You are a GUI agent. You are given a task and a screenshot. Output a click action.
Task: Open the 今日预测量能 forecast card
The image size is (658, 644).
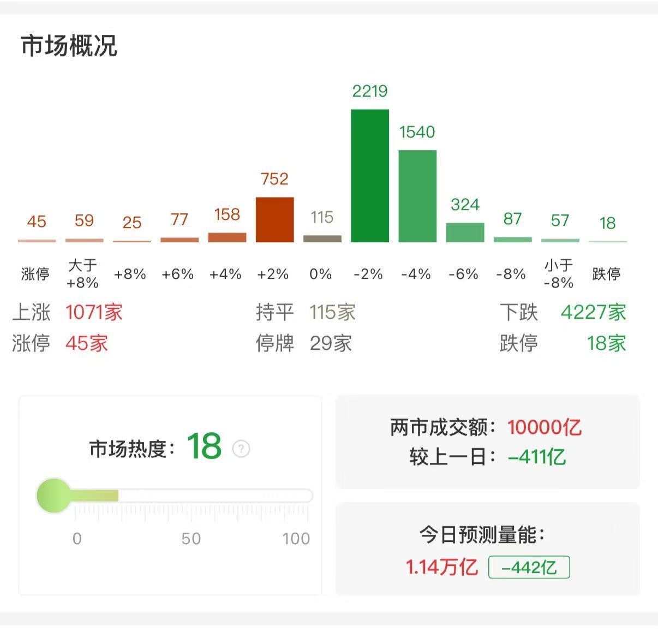[487, 549]
